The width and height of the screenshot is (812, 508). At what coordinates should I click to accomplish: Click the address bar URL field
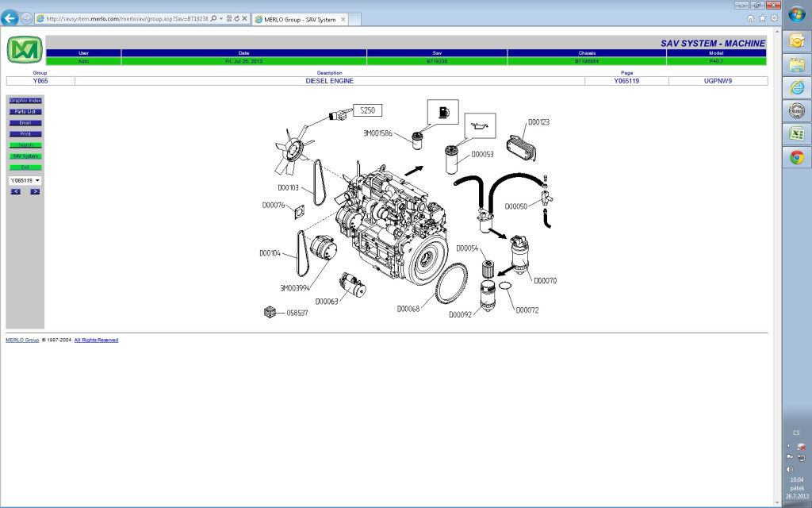[127, 19]
